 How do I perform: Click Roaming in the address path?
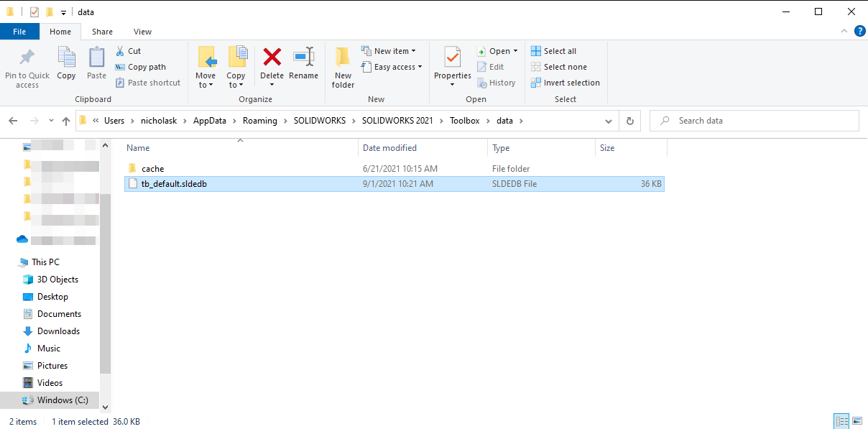pyautogui.click(x=259, y=121)
